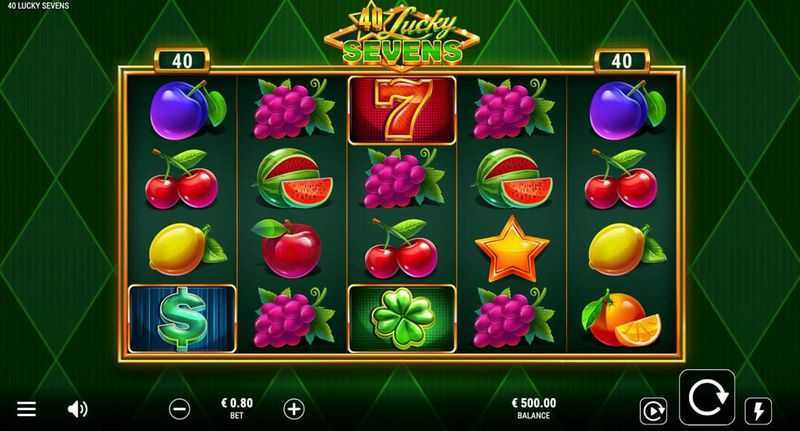Click the left 40 paylines indicator
The height and width of the screenshot is (431, 800).
click(x=182, y=61)
